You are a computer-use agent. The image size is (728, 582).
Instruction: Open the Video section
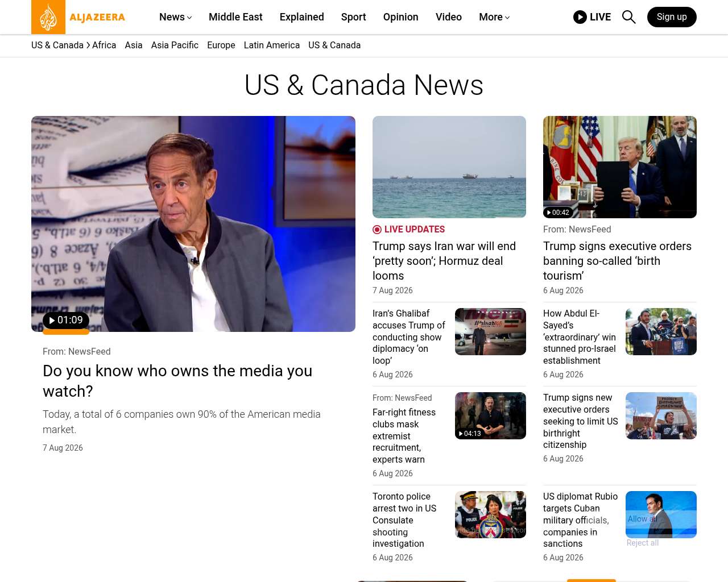[449, 17]
